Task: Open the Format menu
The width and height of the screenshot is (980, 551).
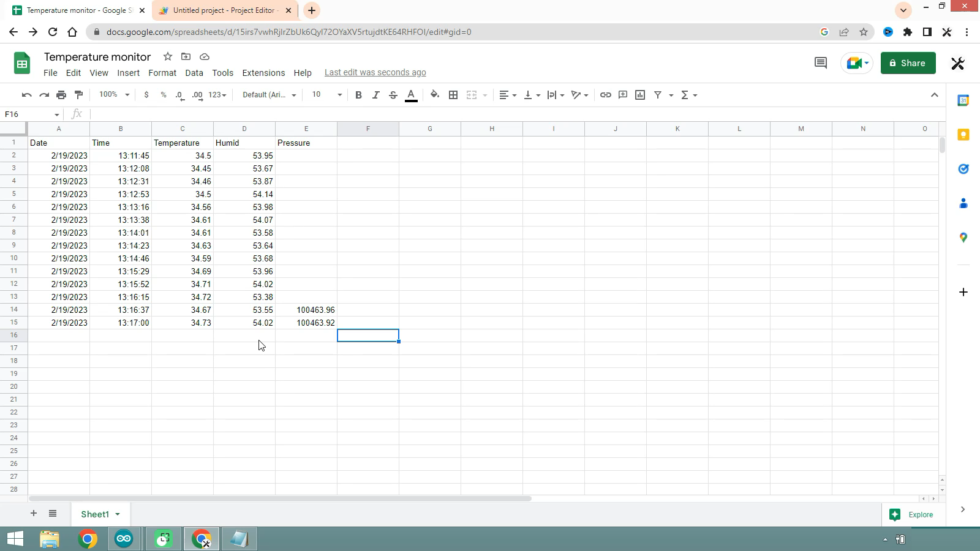Action: tap(162, 73)
